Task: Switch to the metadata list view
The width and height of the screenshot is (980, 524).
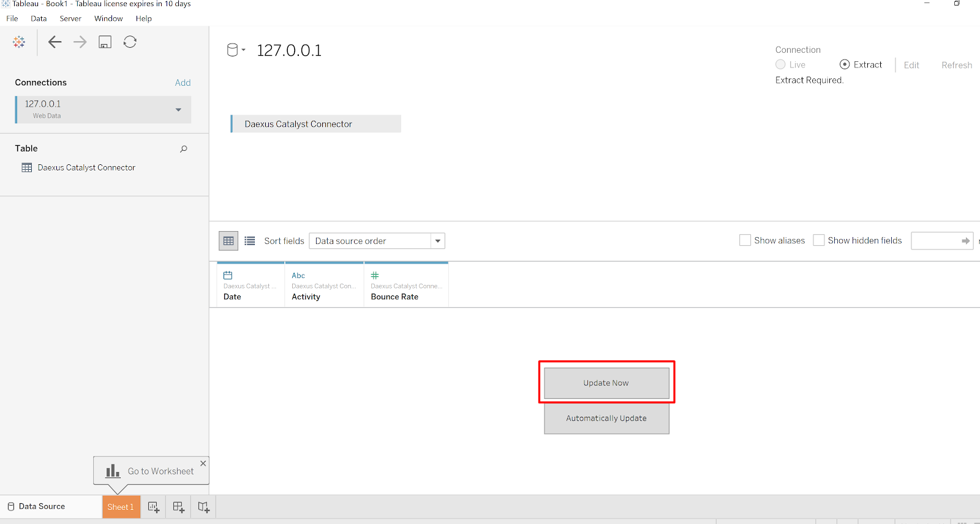Action: 250,241
